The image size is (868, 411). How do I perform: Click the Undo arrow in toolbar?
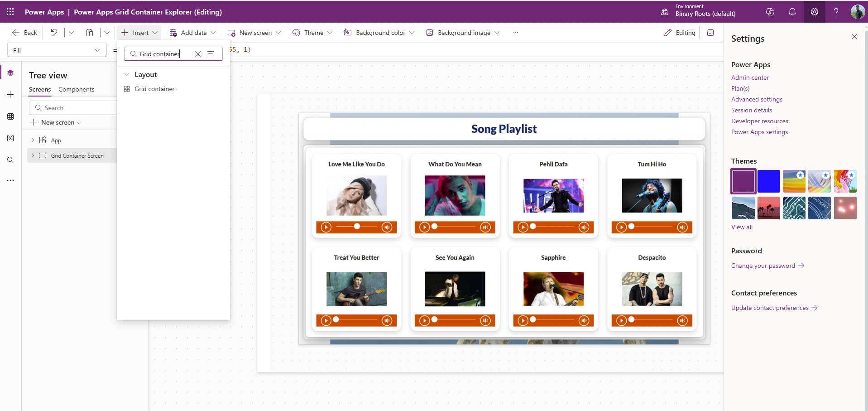54,33
